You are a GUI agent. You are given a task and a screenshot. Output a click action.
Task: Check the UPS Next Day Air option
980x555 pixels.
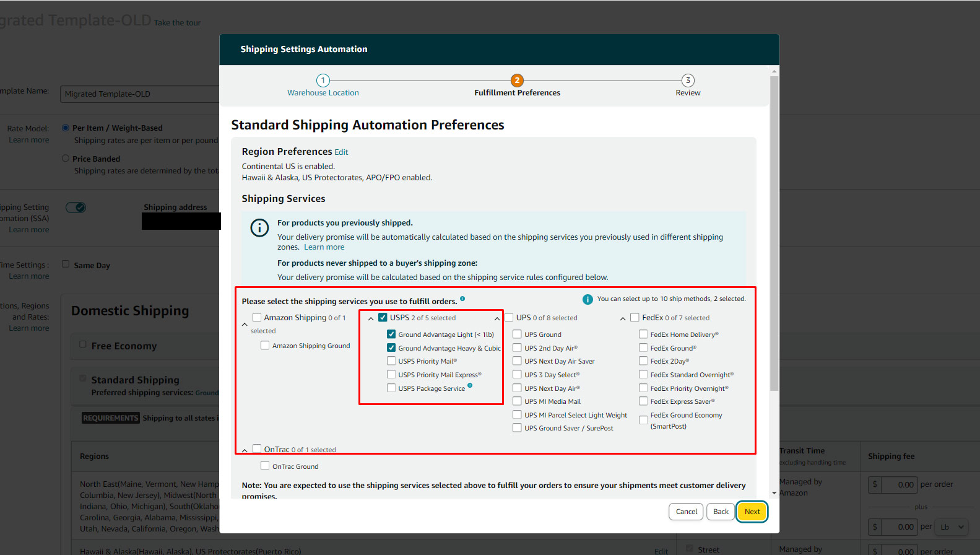[517, 388]
